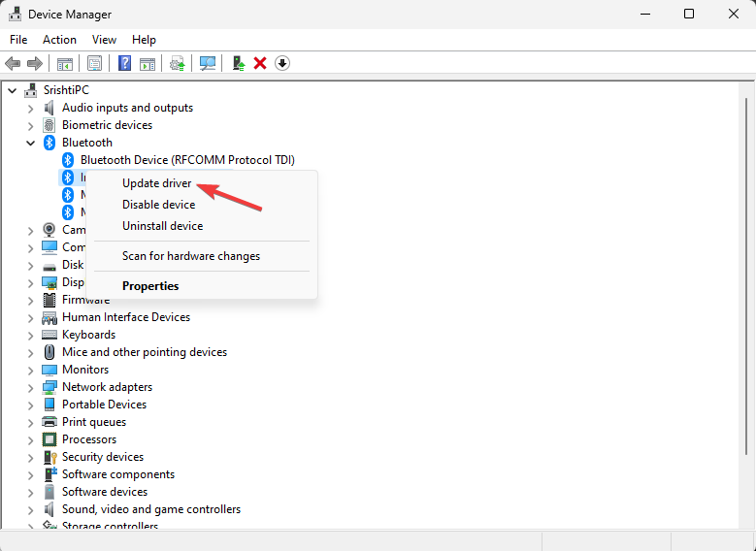Image resolution: width=756 pixels, height=551 pixels.
Task: Collapse the SrishtiPC root node
Action: click(13, 90)
